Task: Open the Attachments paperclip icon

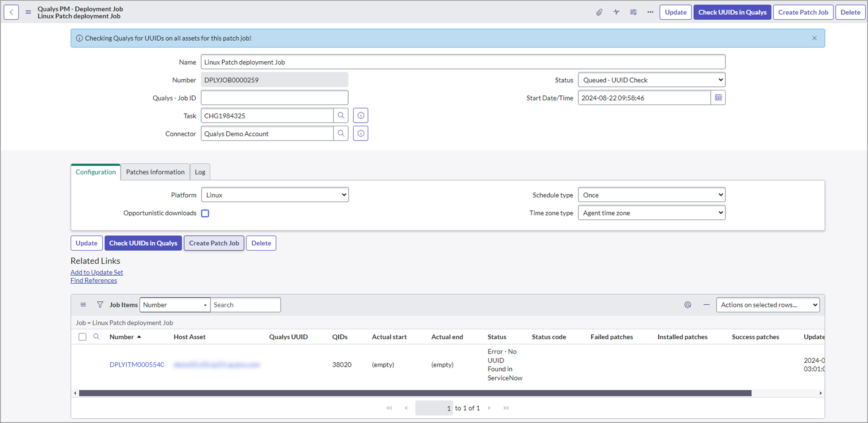Action: point(599,12)
